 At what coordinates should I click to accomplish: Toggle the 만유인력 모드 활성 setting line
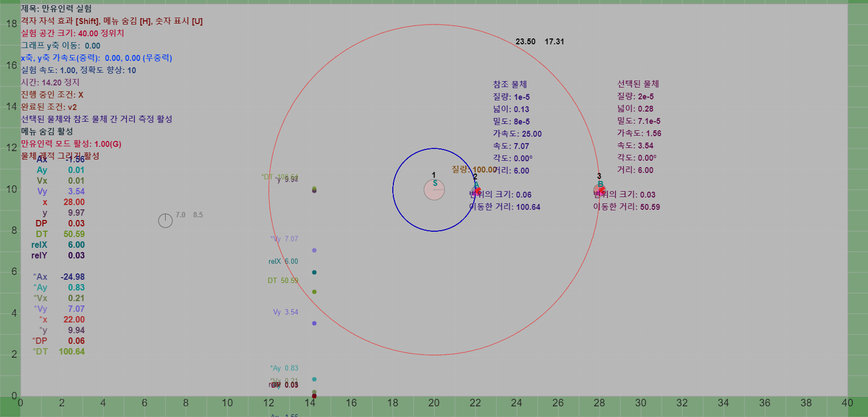(71, 144)
